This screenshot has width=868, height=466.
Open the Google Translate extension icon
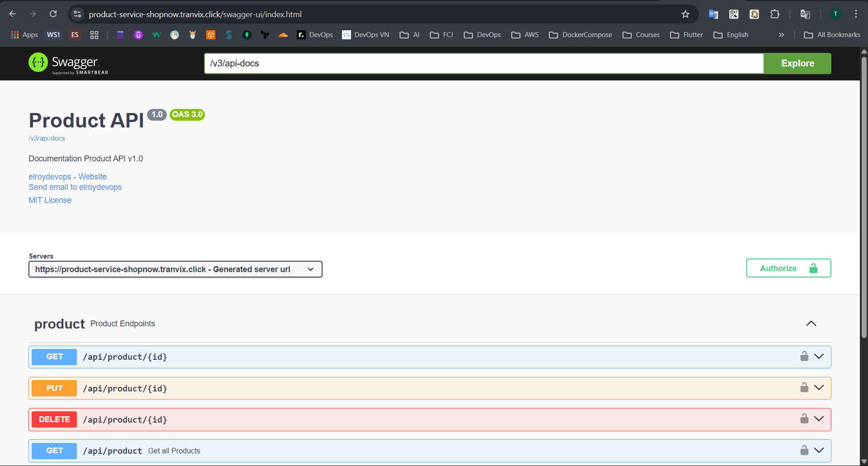pyautogui.click(x=713, y=14)
